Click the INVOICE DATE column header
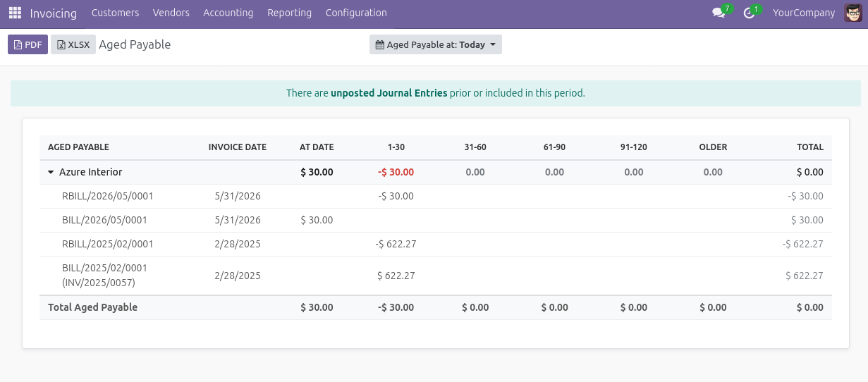This screenshot has width=868, height=382. (238, 147)
